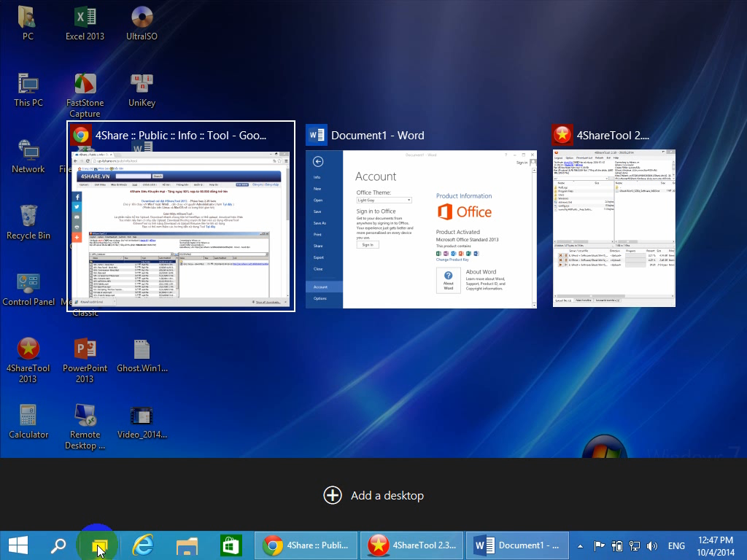Click network tray icon
Viewport: 747px width, 560px height.
[x=634, y=545]
